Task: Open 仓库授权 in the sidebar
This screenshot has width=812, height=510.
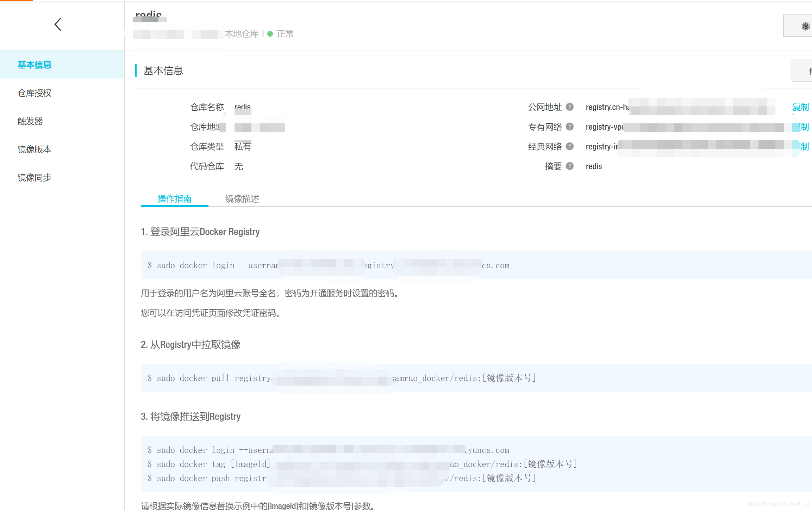Action: pyautogui.click(x=35, y=93)
